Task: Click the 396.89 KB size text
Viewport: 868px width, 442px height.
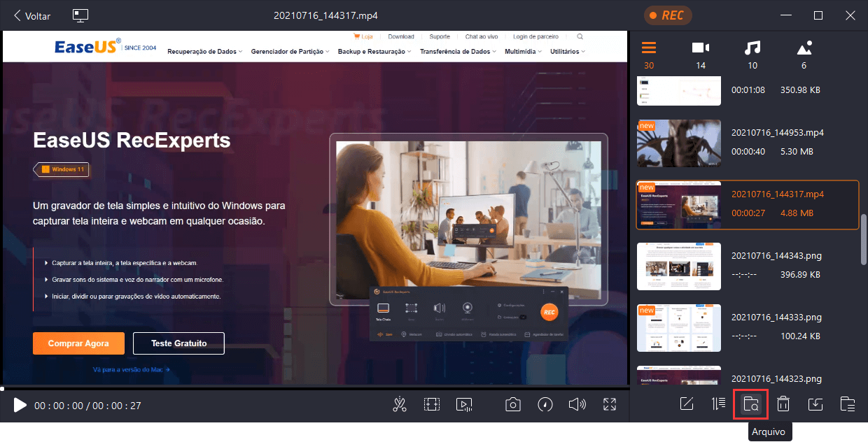Action: click(800, 274)
